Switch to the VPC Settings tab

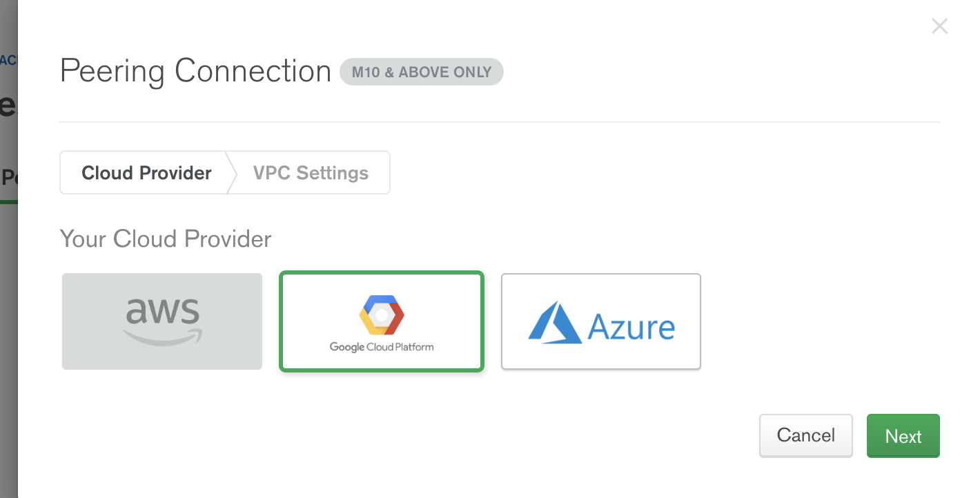310,172
